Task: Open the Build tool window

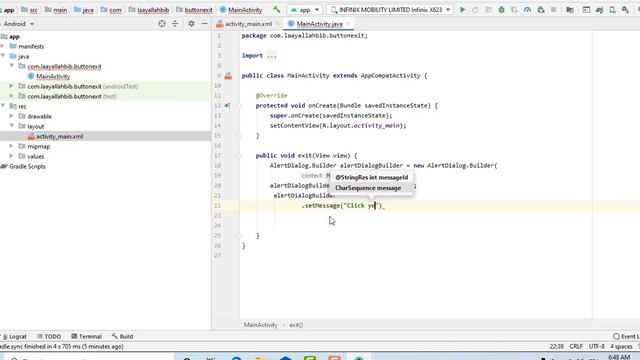Action: click(122, 336)
